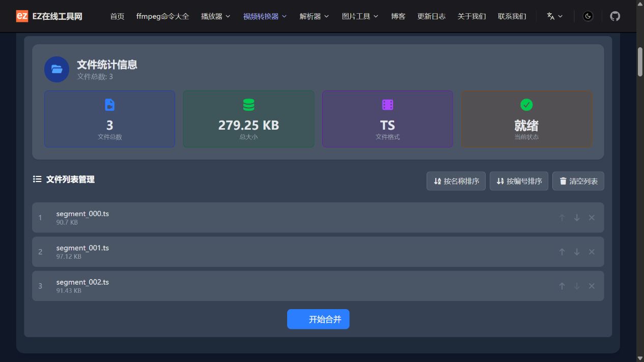The height and width of the screenshot is (362, 644).
Task: Click the blue folder icon
Action: (57, 69)
